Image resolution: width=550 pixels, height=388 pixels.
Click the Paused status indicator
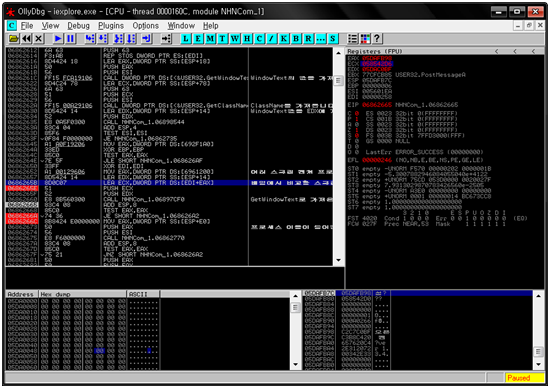point(524,378)
